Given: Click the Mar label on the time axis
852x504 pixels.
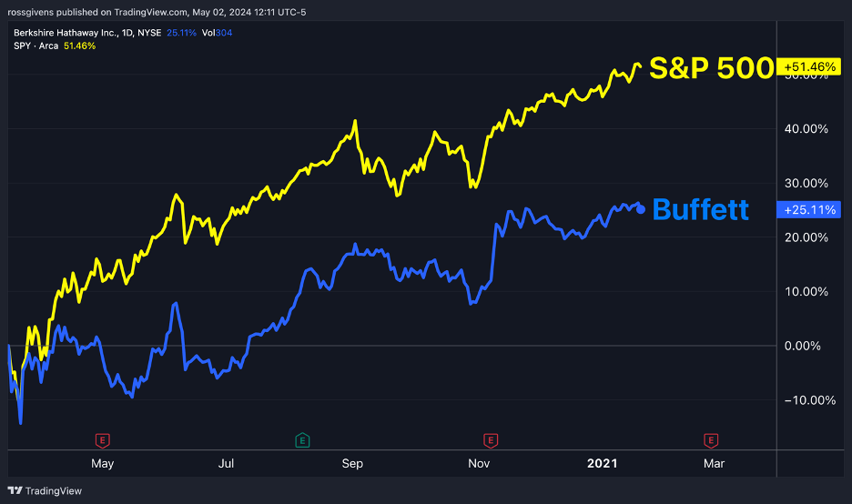Looking at the screenshot, I should coord(714,463).
